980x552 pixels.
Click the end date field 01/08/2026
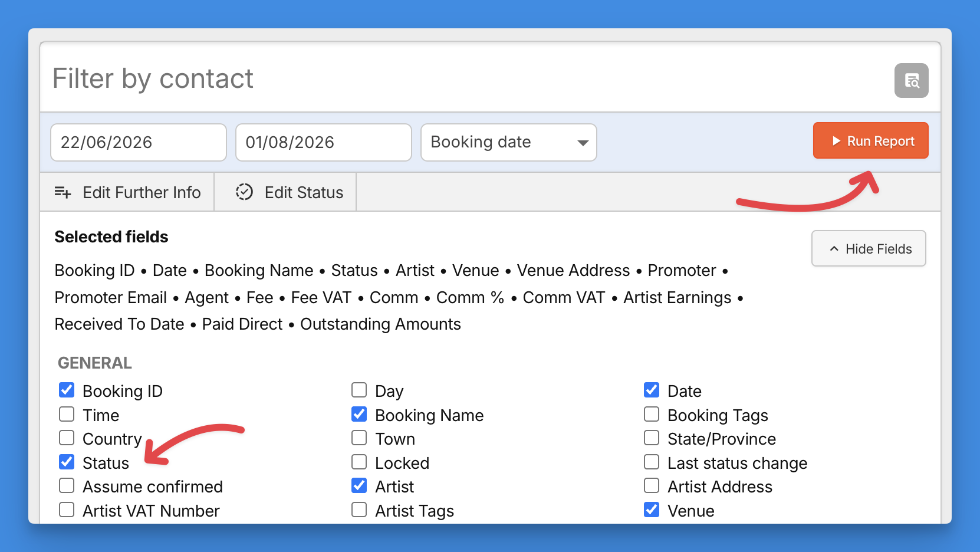(324, 142)
